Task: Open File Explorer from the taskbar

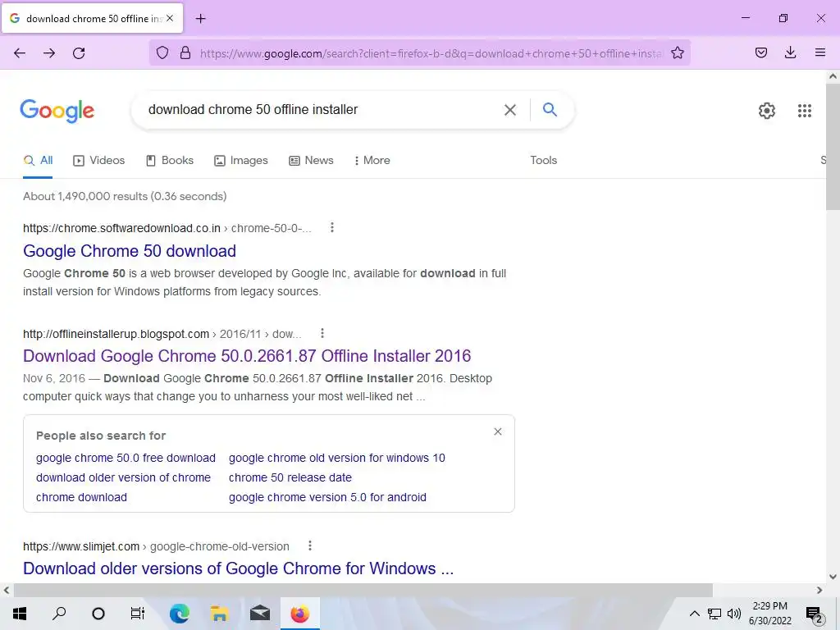Action: pyautogui.click(x=220, y=614)
